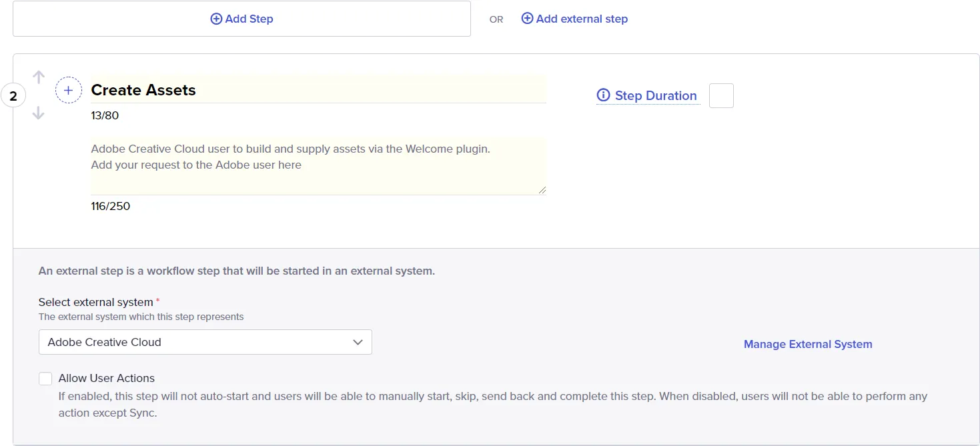980x446 pixels.
Task: Click the Step Duration info icon
Action: [603, 95]
